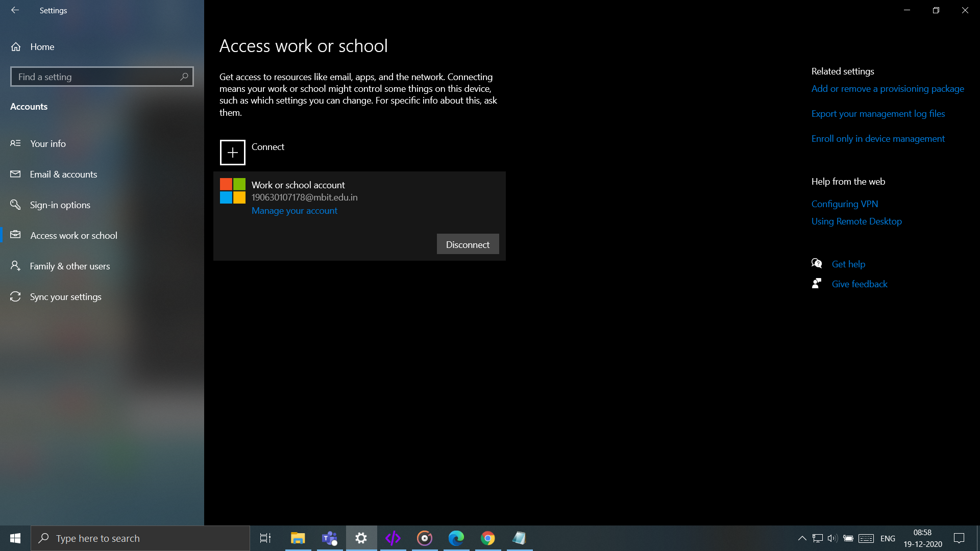Click the Give feedback icon

(x=817, y=283)
